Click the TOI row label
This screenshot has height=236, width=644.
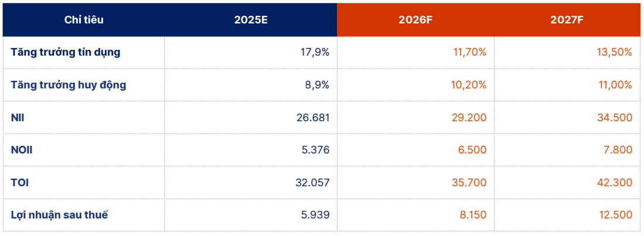tap(20, 183)
